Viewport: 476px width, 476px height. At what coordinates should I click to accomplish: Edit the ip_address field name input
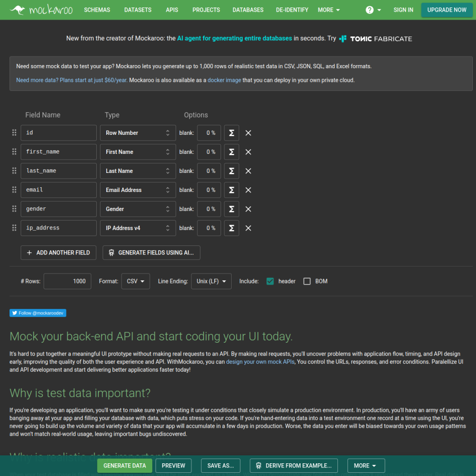coord(59,228)
